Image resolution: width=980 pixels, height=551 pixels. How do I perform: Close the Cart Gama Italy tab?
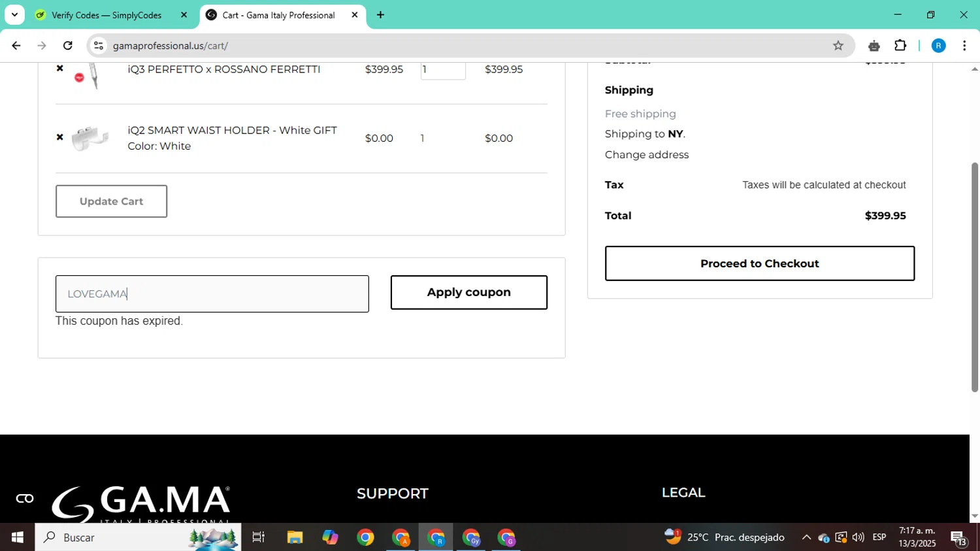point(355,15)
